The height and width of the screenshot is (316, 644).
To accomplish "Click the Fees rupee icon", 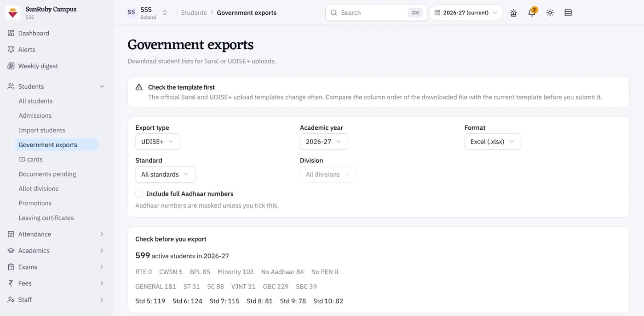I will [x=11, y=283].
